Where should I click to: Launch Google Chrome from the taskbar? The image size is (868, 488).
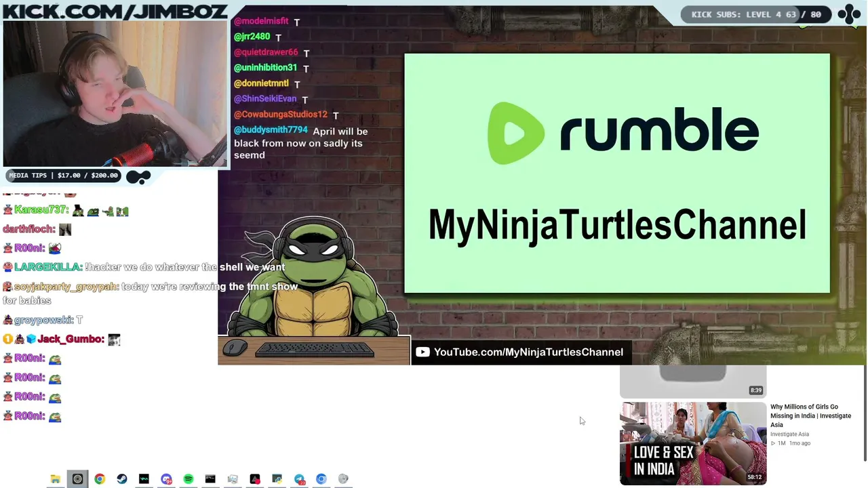100,479
